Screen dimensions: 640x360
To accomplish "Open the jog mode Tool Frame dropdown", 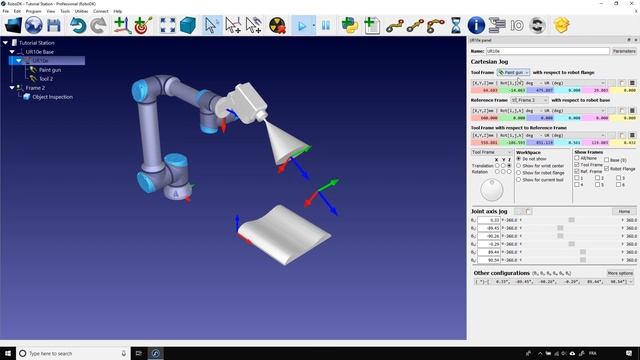I will 492,152.
